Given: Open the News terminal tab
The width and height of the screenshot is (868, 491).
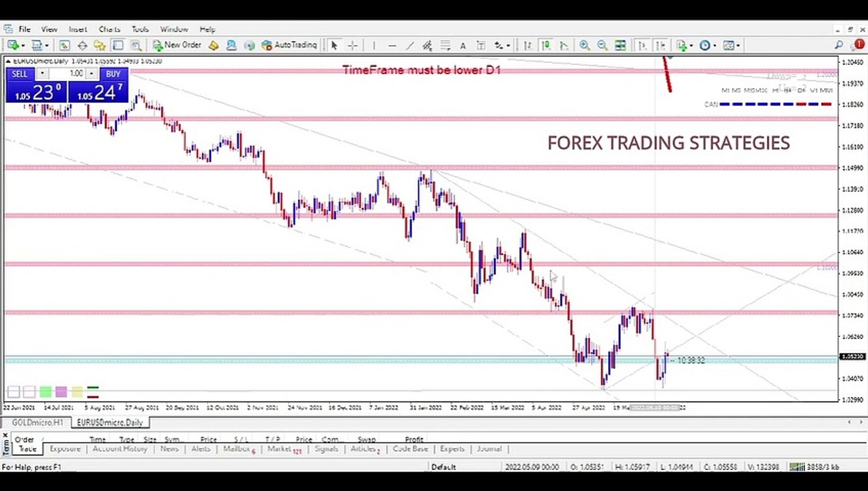Looking at the screenshot, I should (x=169, y=449).
